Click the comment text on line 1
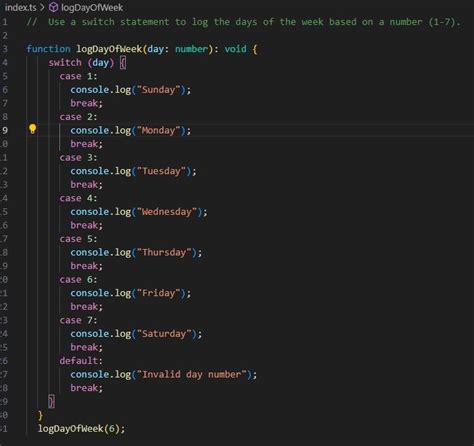This screenshot has height=446, width=474. [243, 22]
